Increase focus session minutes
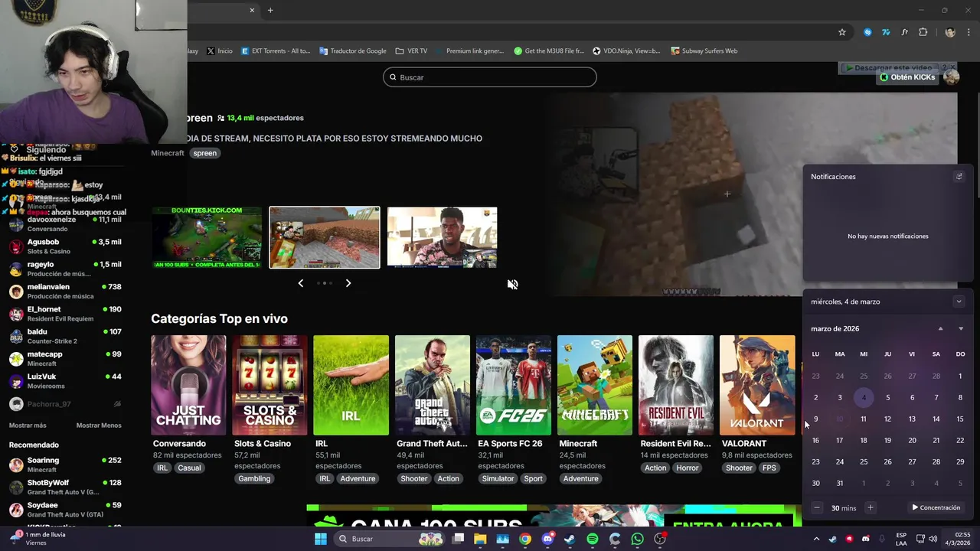Viewport: 980px width, 551px height. click(x=870, y=507)
